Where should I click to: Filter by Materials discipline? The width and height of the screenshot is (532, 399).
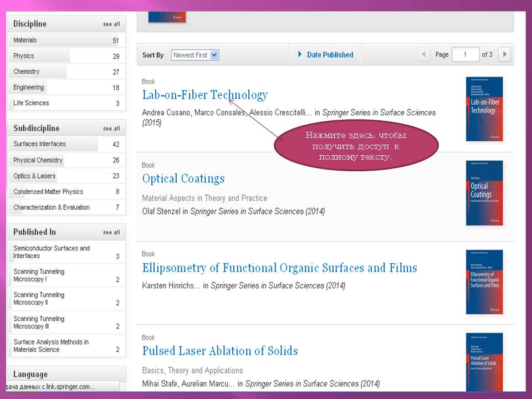[25, 40]
